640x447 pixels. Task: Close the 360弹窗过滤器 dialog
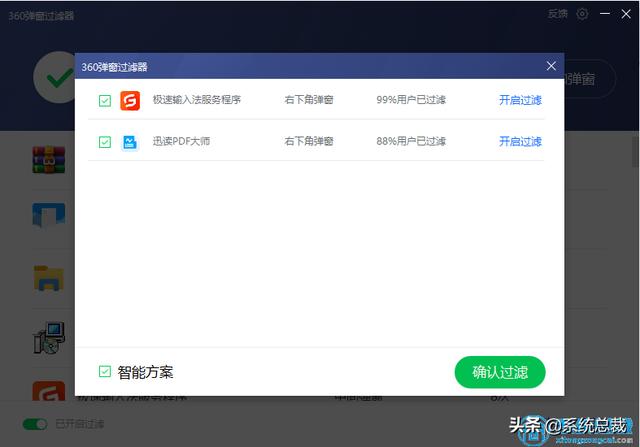[x=551, y=66]
